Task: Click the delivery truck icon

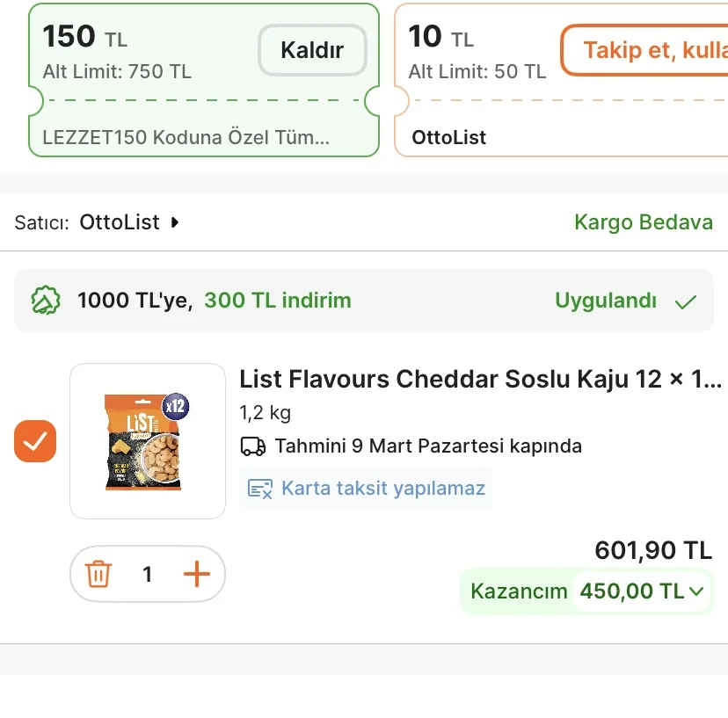Action: click(x=253, y=446)
